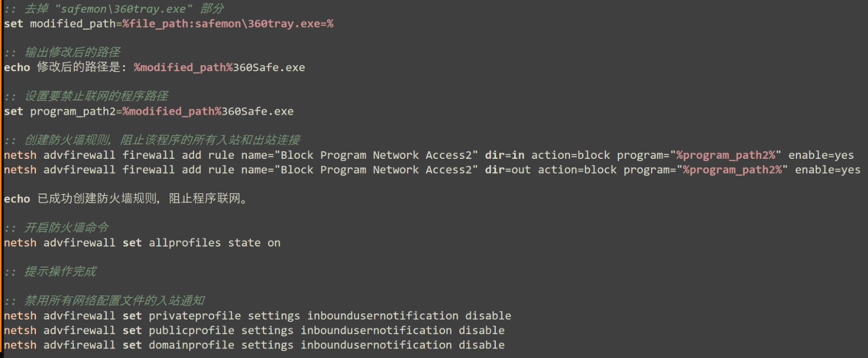This screenshot has width=868, height=358.
Task: Click '360Safe.exe' in the echo line
Action: pyautogui.click(x=269, y=68)
